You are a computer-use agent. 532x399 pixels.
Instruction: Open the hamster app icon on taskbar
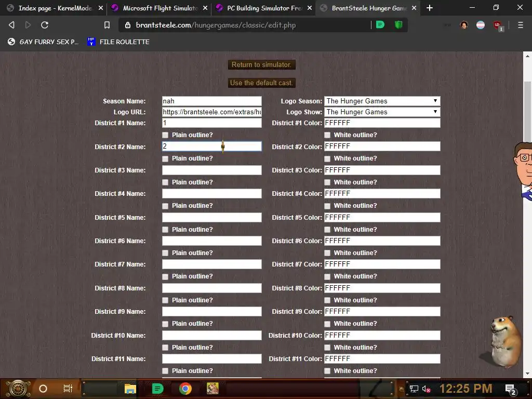tap(212, 389)
